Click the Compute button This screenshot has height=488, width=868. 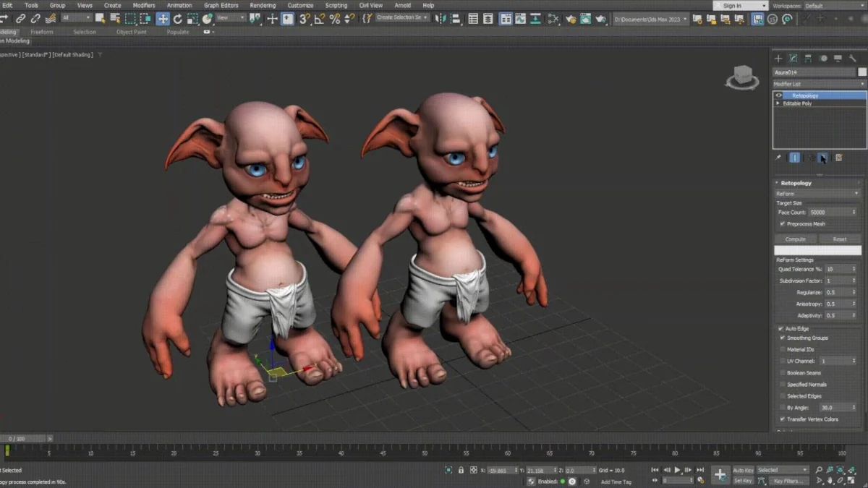[x=795, y=239]
